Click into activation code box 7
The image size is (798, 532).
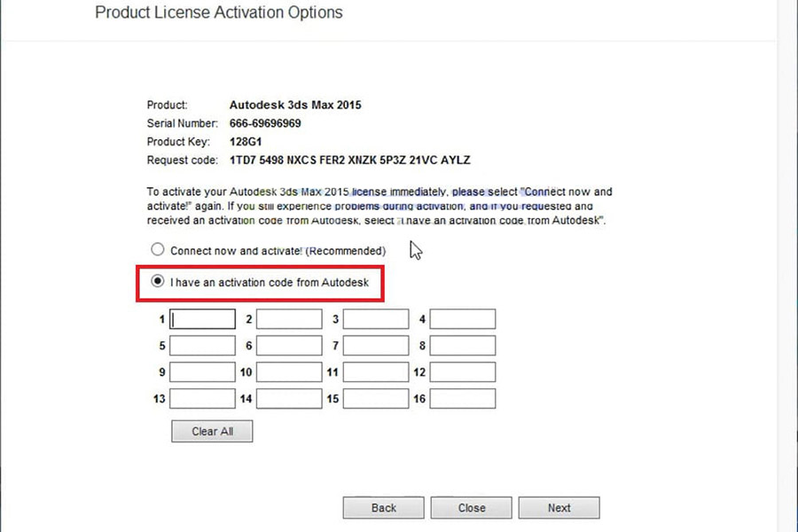[376, 346]
